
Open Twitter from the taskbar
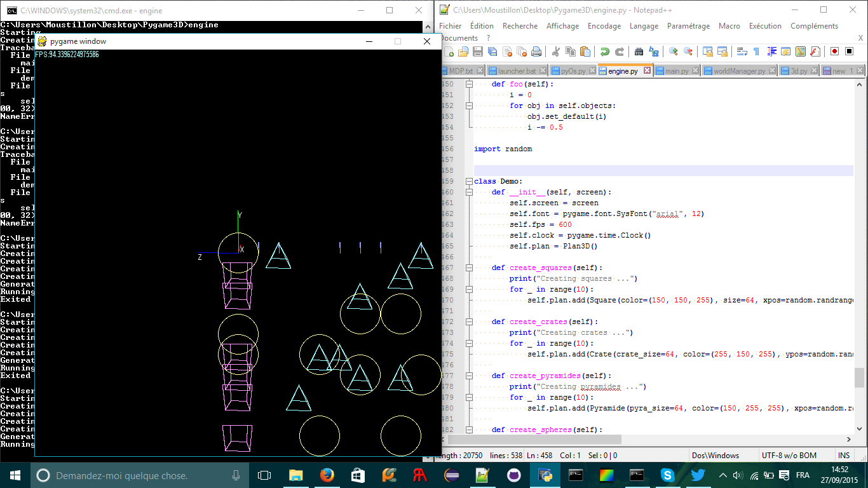[x=698, y=475]
